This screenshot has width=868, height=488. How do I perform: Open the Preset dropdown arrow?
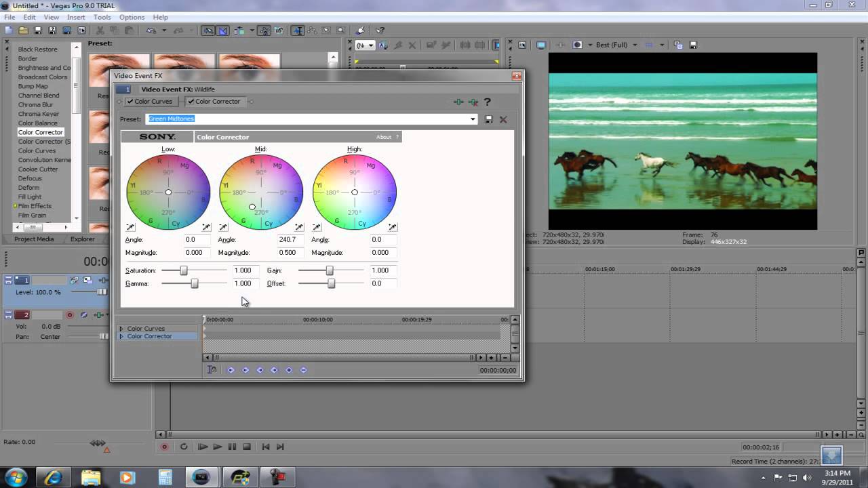click(473, 119)
